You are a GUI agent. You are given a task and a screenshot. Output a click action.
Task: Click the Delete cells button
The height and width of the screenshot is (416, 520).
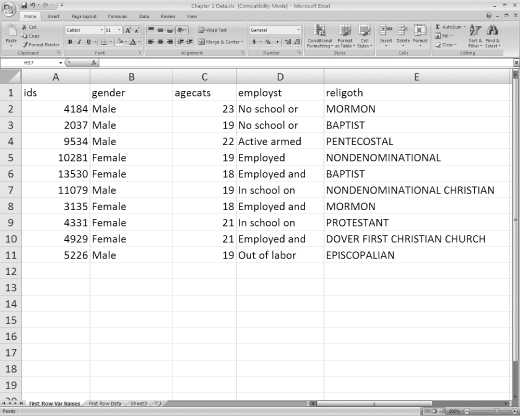click(403, 35)
